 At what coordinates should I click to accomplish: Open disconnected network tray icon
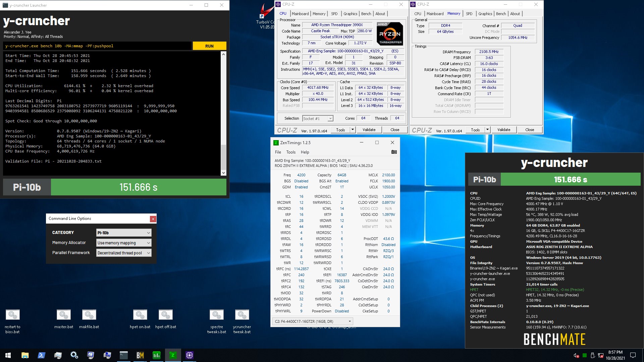[601, 355]
